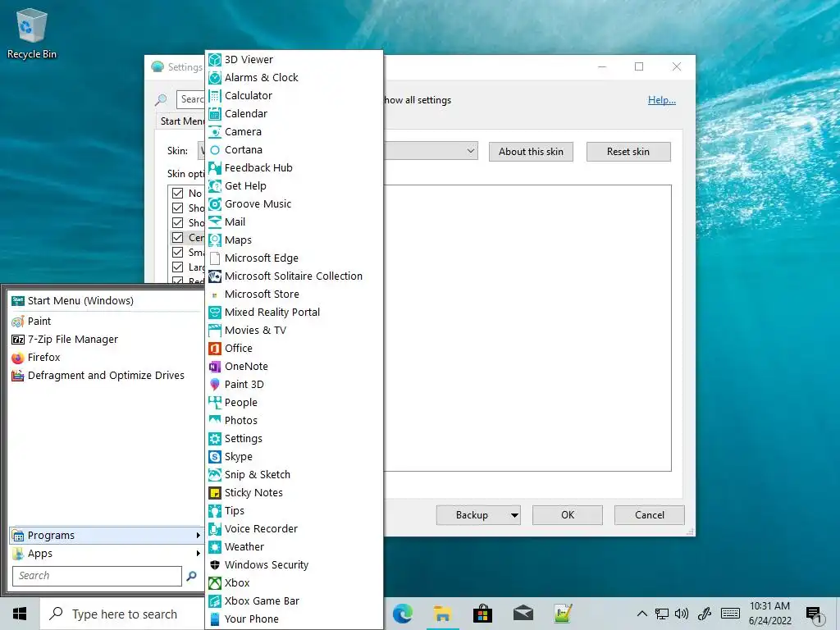
Task: Toggle the 'Red' skin option checkbox
Action: (177, 281)
